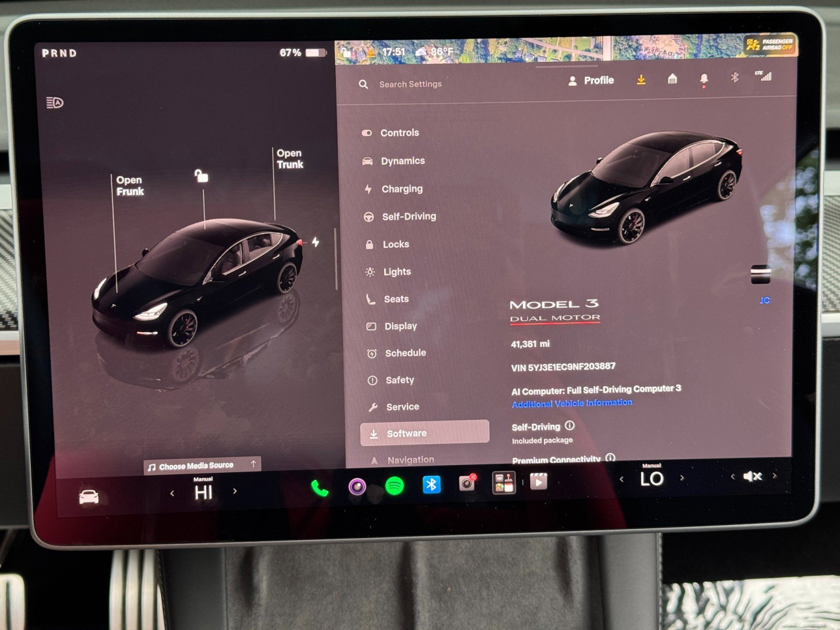The width and height of the screenshot is (840, 630).
Task: Open the Display settings
Action: coord(392,326)
